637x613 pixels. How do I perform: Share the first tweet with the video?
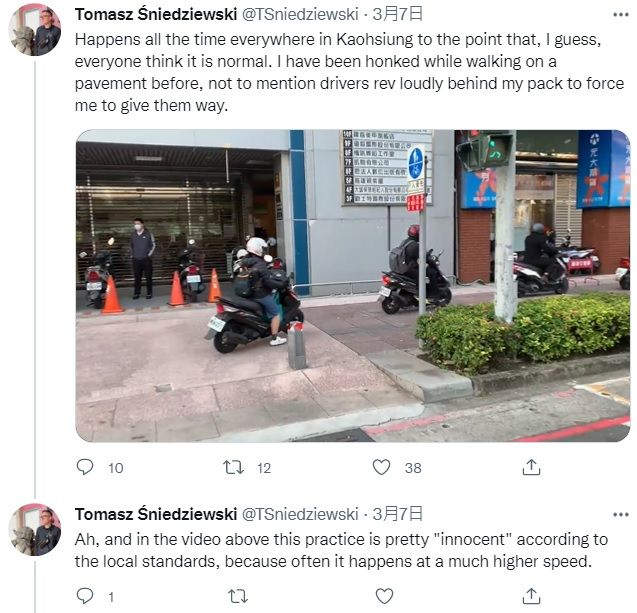[x=531, y=467]
